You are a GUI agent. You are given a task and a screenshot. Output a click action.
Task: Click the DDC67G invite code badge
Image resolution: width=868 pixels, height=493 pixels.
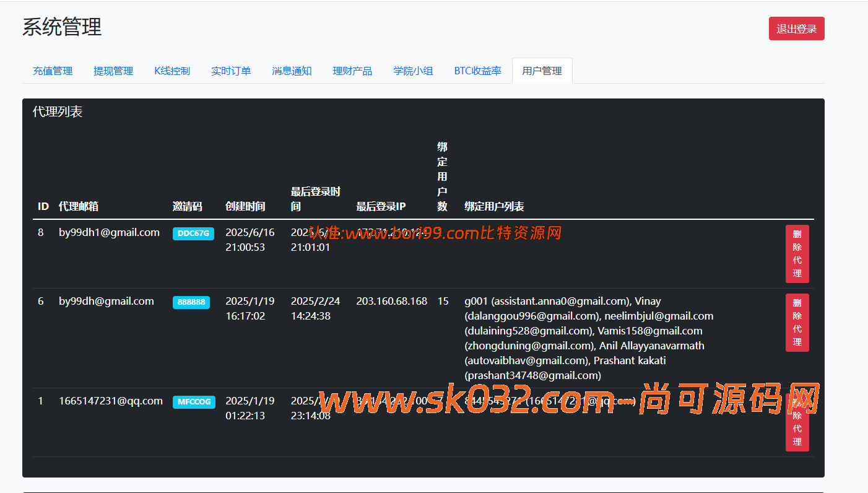click(x=193, y=233)
